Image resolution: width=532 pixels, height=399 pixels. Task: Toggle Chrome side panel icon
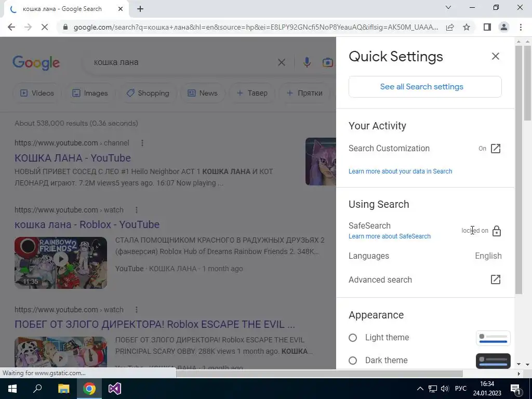pos(487,27)
